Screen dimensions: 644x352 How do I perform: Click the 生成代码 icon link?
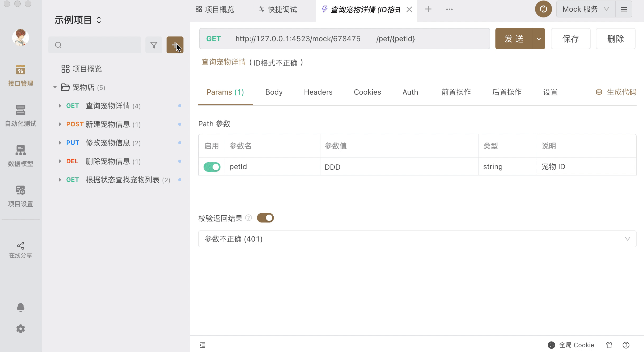tap(616, 92)
